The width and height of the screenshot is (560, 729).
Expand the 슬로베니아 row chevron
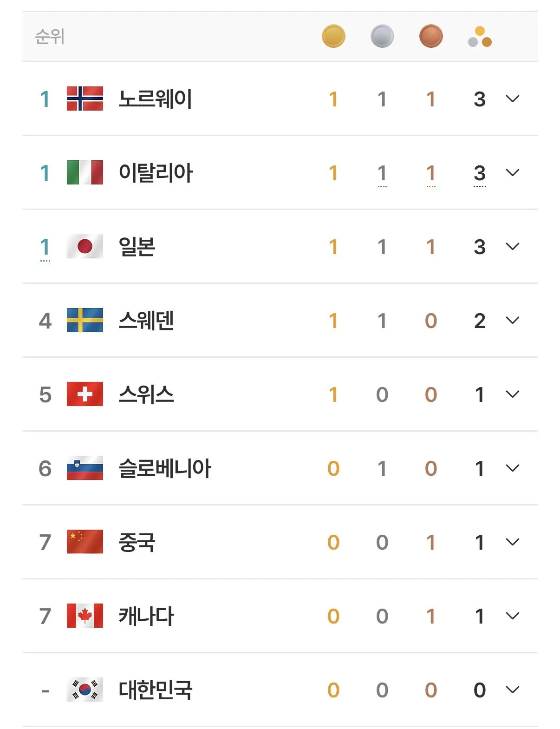pyautogui.click(x=512, y=468)
